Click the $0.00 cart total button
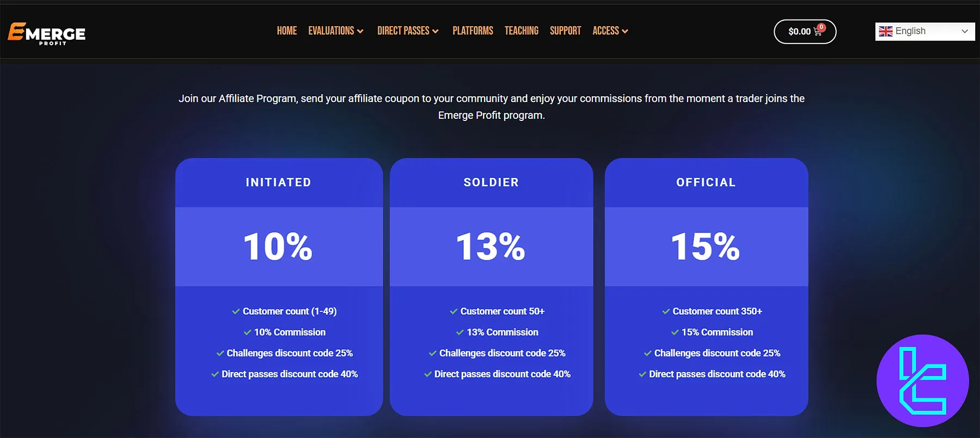The width and height of the screenshot is (980, 438). coord(799,32)
